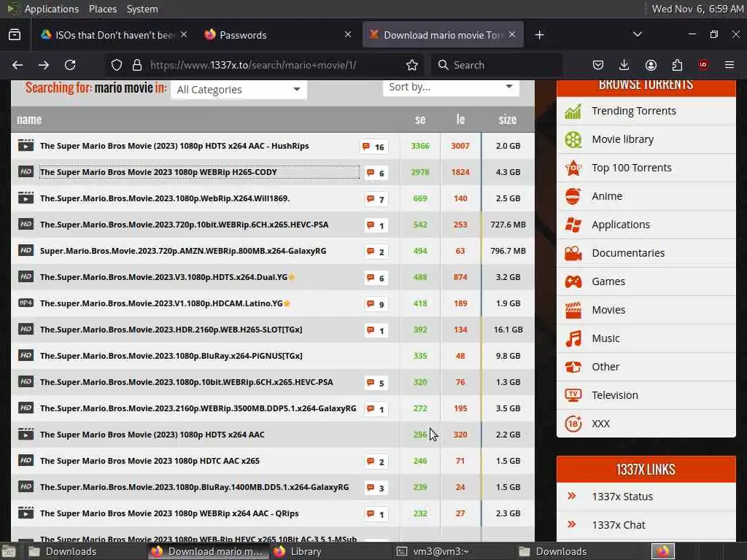Click the Anime category icon
Viewport: 747px width, 560px height.
tap(573, 196)
